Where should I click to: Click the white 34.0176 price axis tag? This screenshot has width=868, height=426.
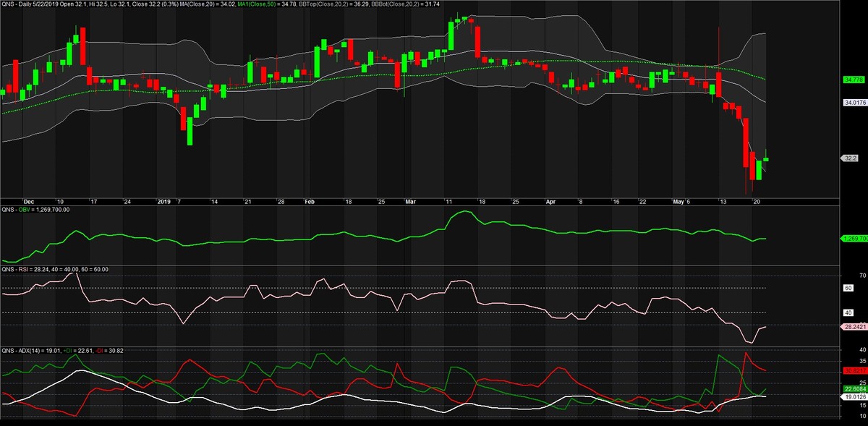click(855, 103)
